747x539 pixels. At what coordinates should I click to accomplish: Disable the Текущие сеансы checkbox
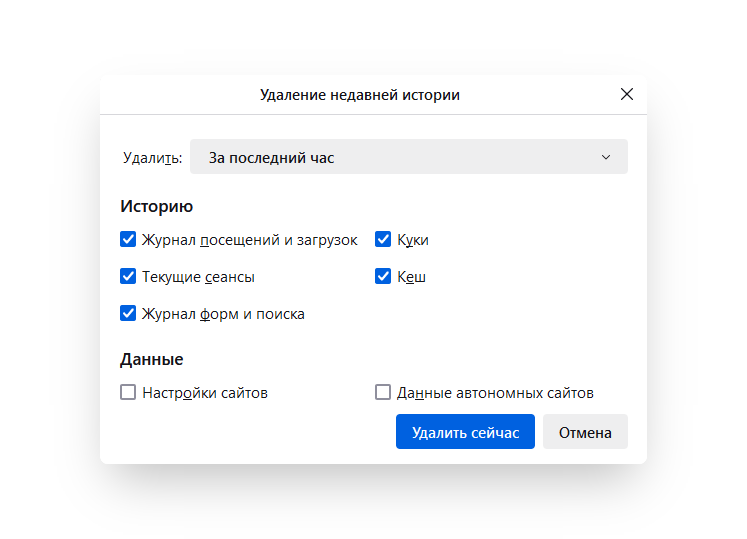point(128,276)
